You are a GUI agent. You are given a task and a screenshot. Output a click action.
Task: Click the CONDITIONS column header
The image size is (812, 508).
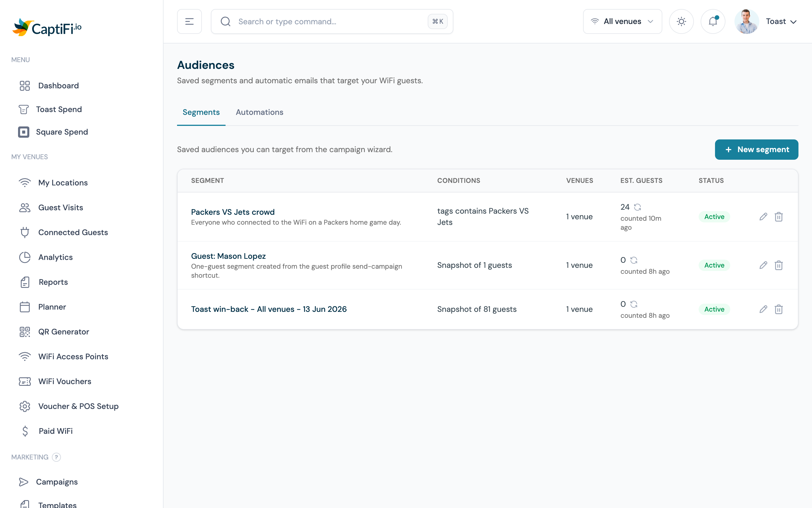458,180
